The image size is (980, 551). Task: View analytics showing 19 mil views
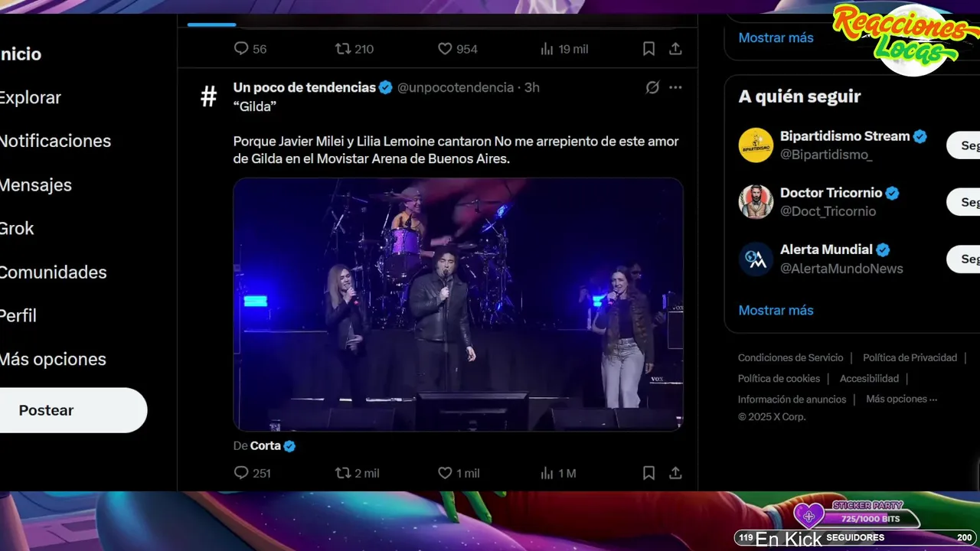click(x=564, y=49)
